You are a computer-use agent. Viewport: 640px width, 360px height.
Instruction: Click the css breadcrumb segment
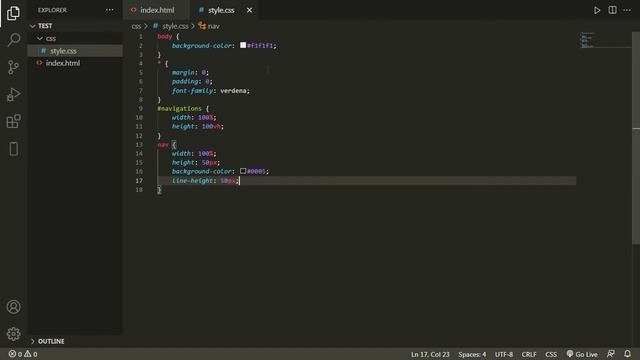136,26
